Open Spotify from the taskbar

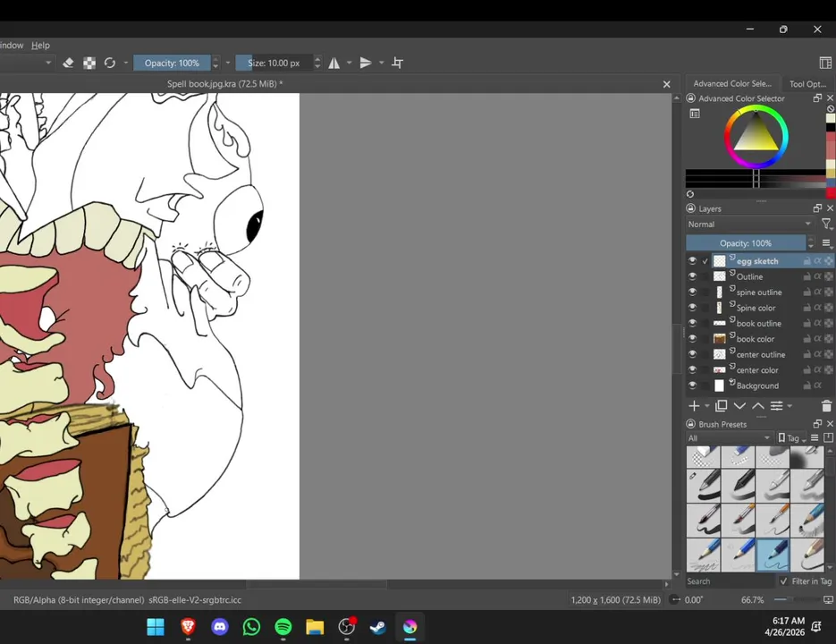click(283, 626)
